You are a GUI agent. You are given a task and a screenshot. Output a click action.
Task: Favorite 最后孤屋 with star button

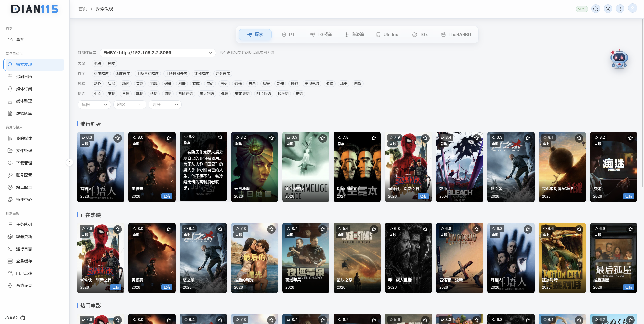coord(630,229)
